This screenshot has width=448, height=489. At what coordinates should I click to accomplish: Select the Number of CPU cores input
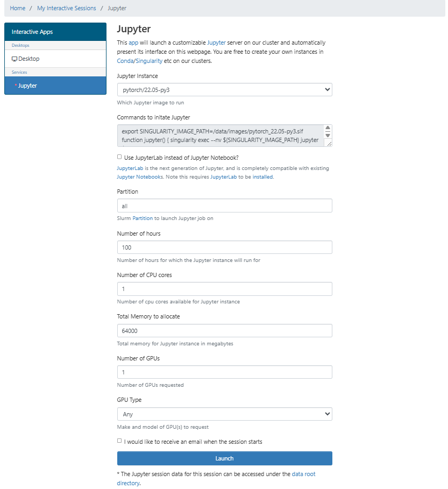coord(224,289)
